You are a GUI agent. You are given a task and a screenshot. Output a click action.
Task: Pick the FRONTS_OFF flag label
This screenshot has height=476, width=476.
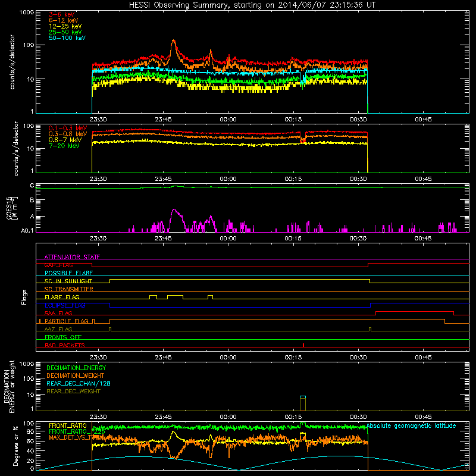pyautogui.click(x=63, y=337)
